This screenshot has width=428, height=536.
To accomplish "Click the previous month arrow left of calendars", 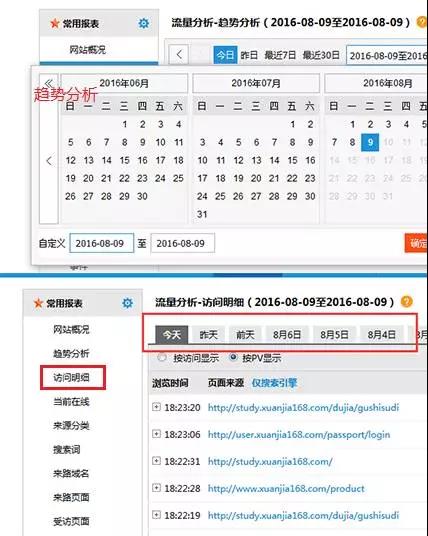I will coord(49,161).
